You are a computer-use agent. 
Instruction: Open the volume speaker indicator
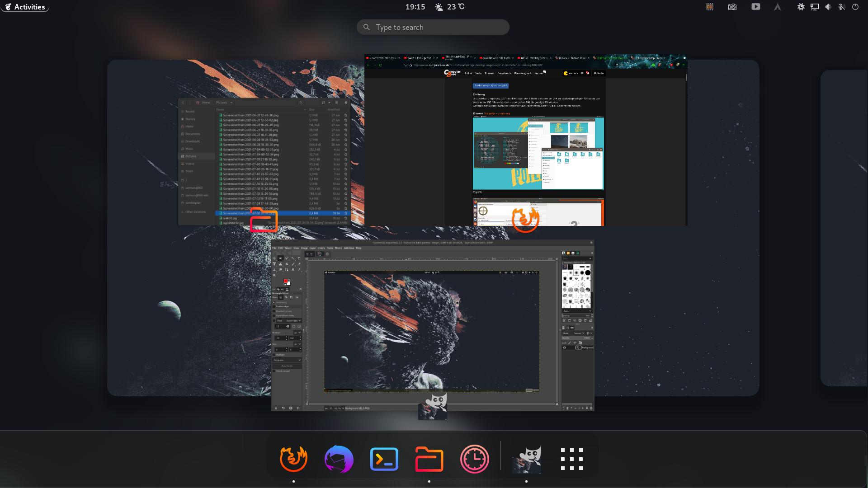[x=828, y=7]
